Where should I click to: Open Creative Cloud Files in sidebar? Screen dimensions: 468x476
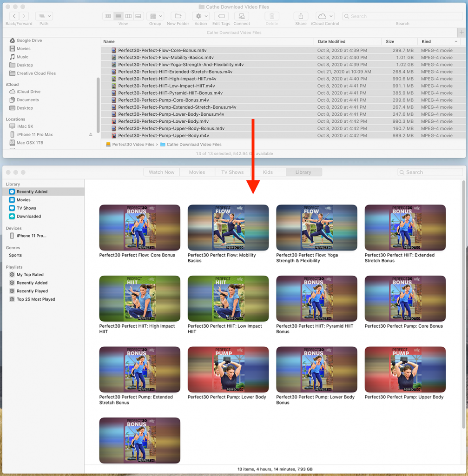36,73
